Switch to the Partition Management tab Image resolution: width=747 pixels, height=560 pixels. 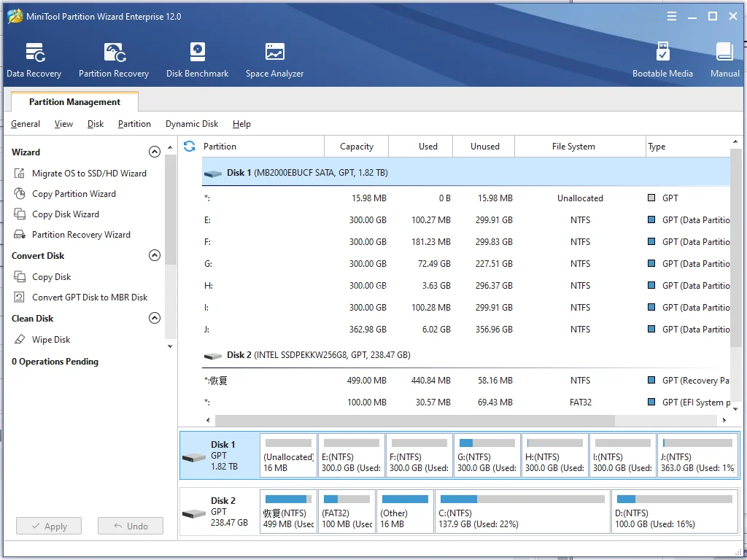(74, 101)
